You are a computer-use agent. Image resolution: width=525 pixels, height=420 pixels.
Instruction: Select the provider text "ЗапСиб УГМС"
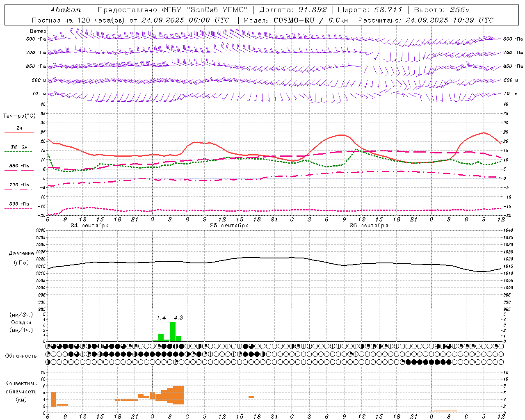(x=217, y=10)
